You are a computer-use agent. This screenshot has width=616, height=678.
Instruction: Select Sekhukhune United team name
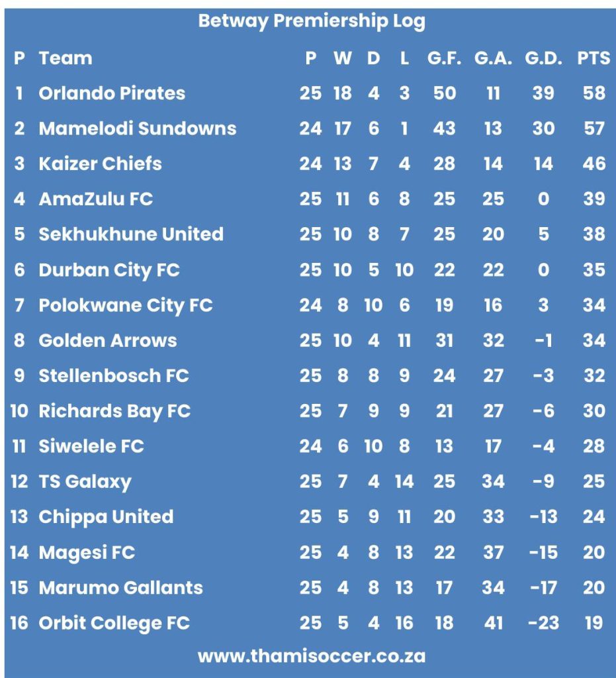point(131,234)
